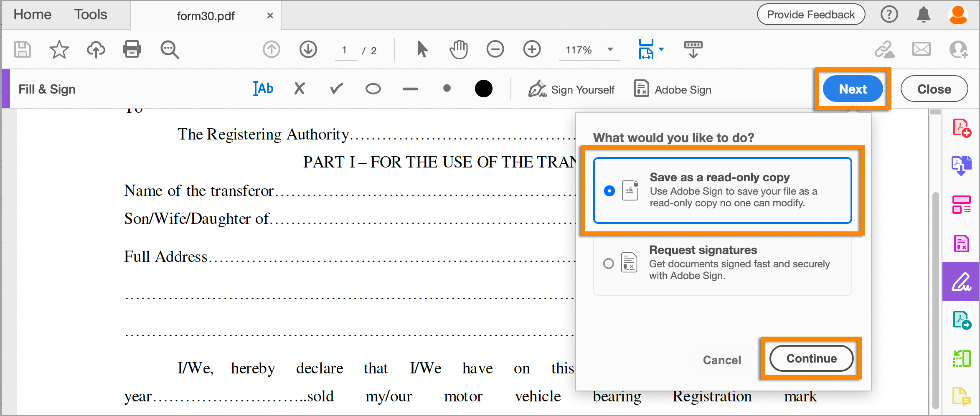This screenshot has height=416, width=980.
Task: Zoom out with minus icon
Action: pos(495,49)
